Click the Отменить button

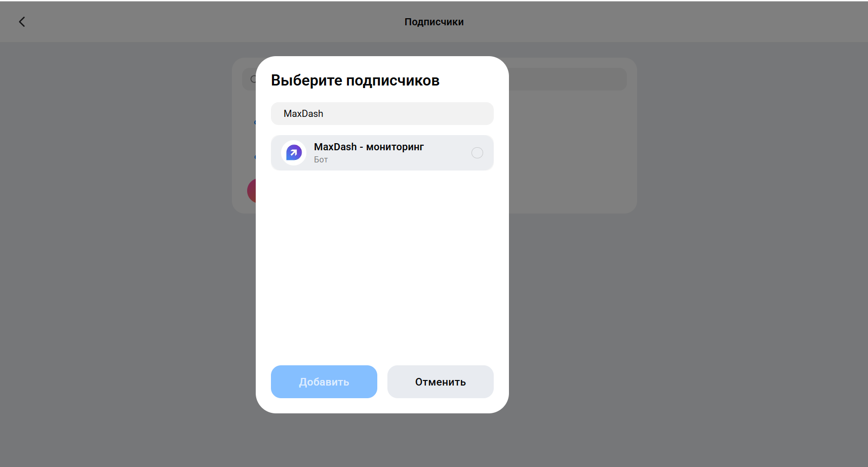tap(441, 382)
